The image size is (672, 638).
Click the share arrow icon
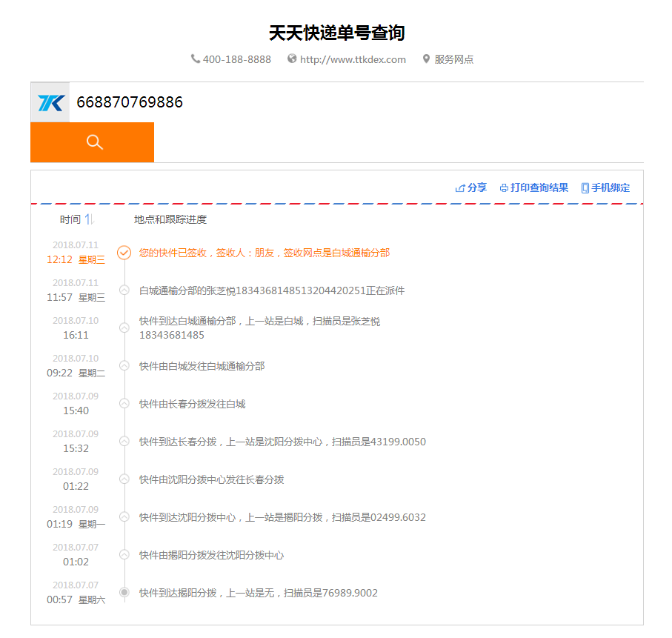460,188
